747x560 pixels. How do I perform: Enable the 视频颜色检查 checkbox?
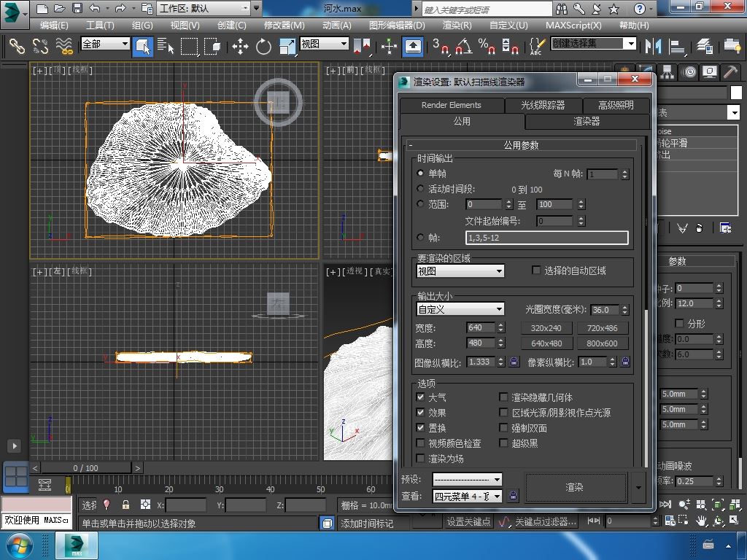(420, 443)
